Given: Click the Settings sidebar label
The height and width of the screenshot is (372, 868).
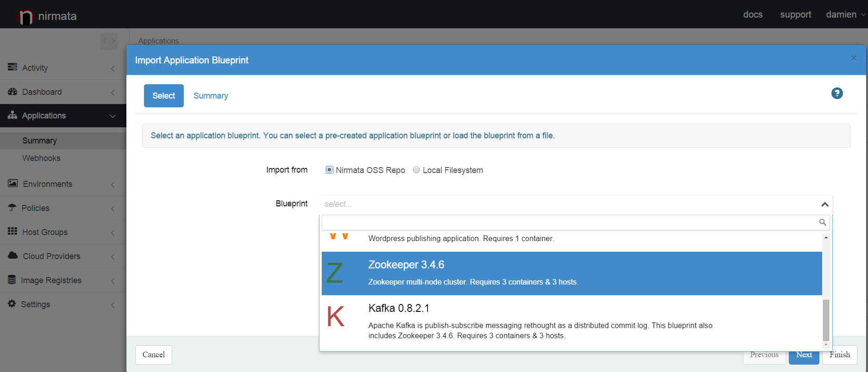Looking at the screenshot, I should click(x=36, y=304).
